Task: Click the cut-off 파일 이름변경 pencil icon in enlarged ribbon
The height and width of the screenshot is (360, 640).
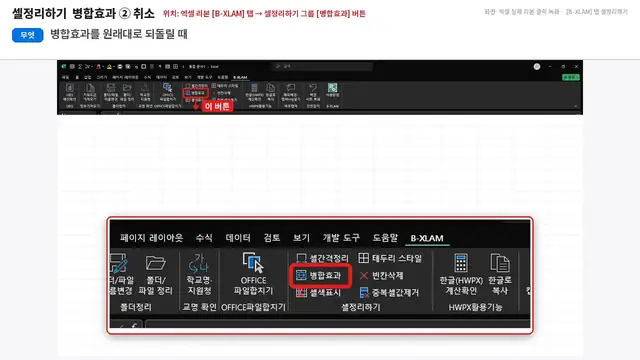Action: (118, 263)
